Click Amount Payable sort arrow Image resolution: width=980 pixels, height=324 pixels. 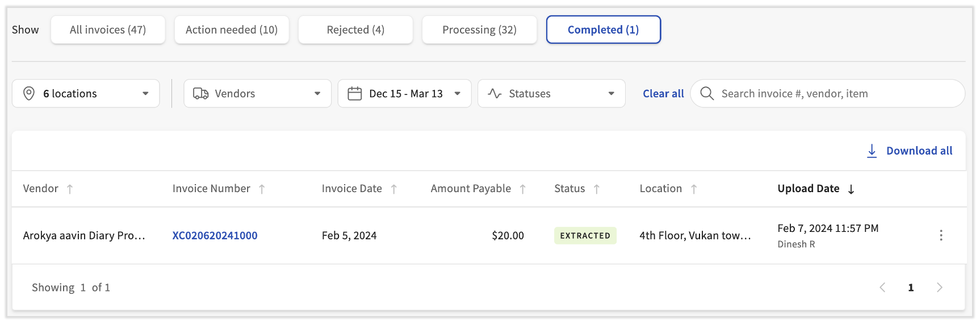(x=522, y=189)
